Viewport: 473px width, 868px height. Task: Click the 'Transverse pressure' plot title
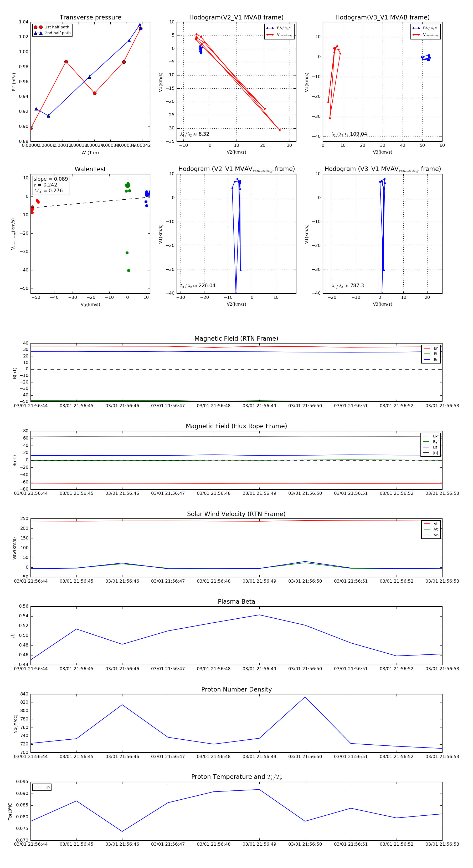click(x=90, y=18)
